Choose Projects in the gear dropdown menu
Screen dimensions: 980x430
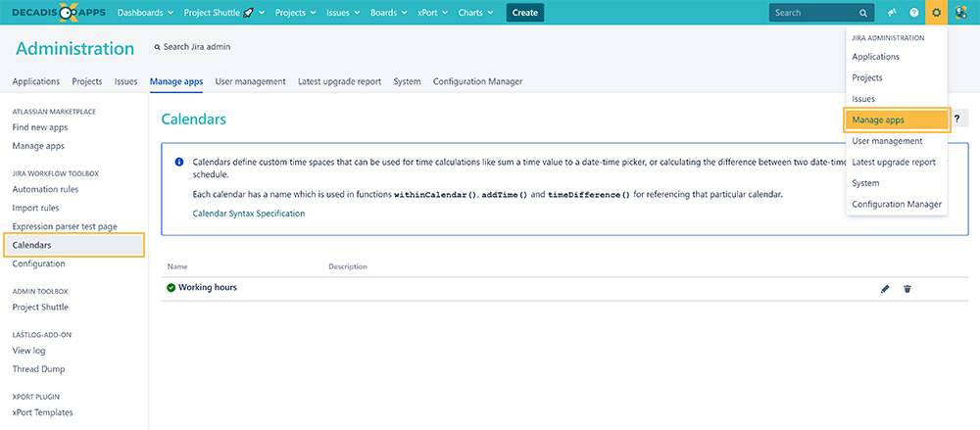coord(867,78)
